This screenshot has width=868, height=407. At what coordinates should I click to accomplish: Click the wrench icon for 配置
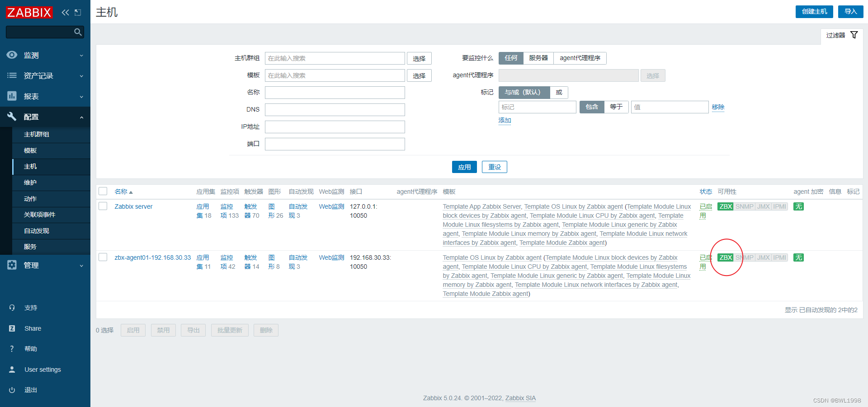click(x=12, y=117)
